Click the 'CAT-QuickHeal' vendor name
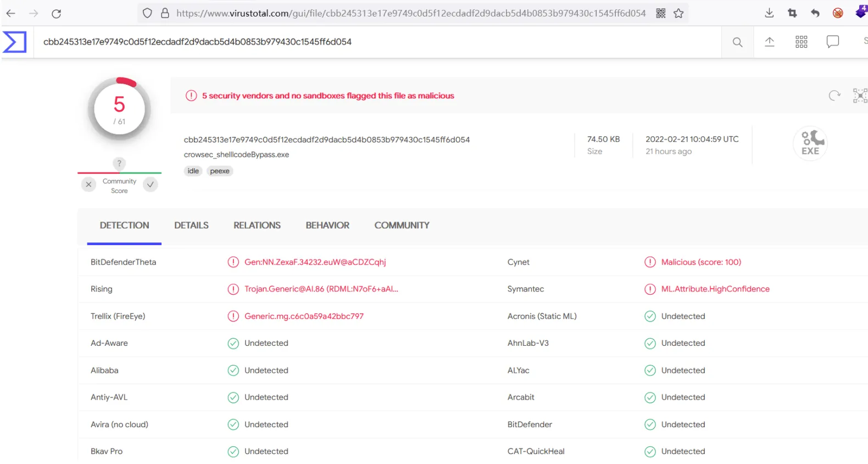The height and width of the screenshot is (464, 868). point(536,451)
